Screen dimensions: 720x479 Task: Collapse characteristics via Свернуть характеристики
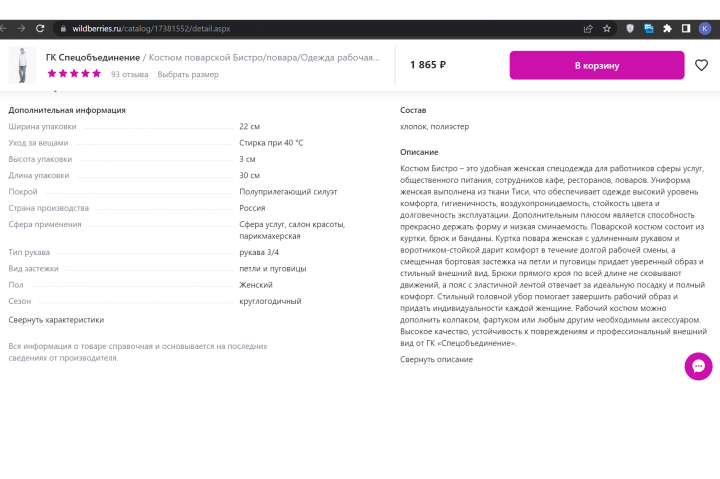(56, 320)
